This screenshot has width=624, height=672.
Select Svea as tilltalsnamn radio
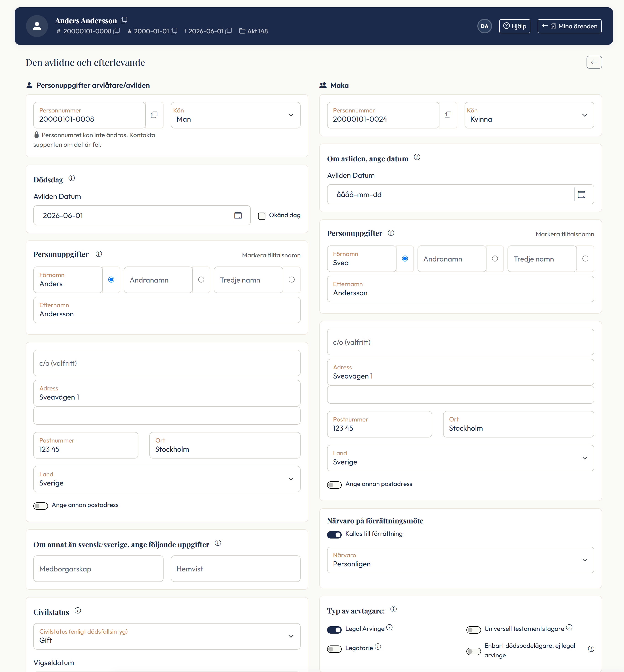point(405,259)
